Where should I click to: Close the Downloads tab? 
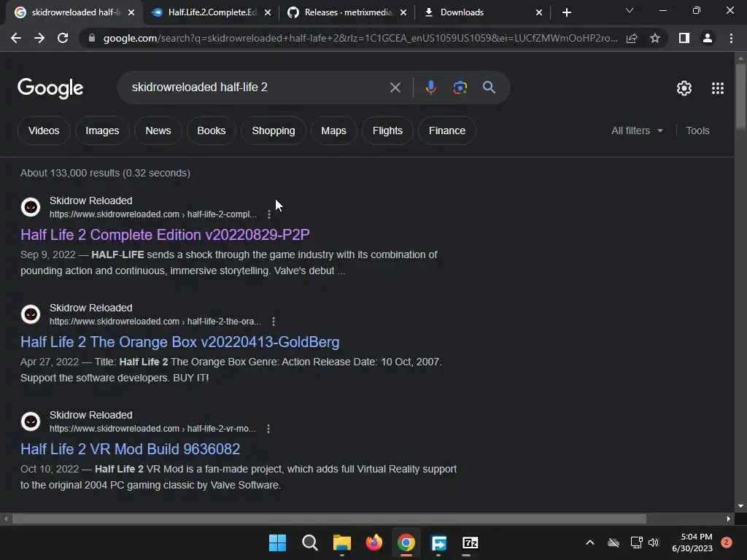[539, 12]
